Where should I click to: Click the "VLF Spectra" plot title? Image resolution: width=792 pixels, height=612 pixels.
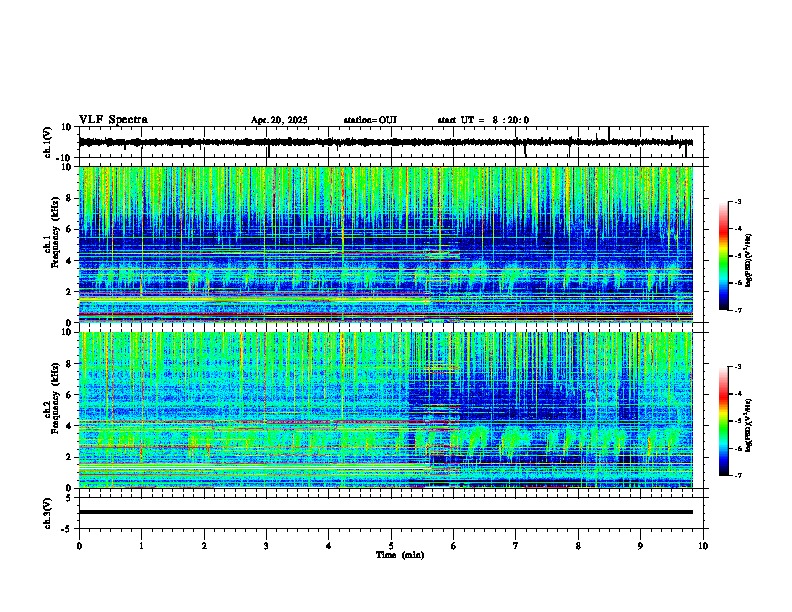coord(113,120)
